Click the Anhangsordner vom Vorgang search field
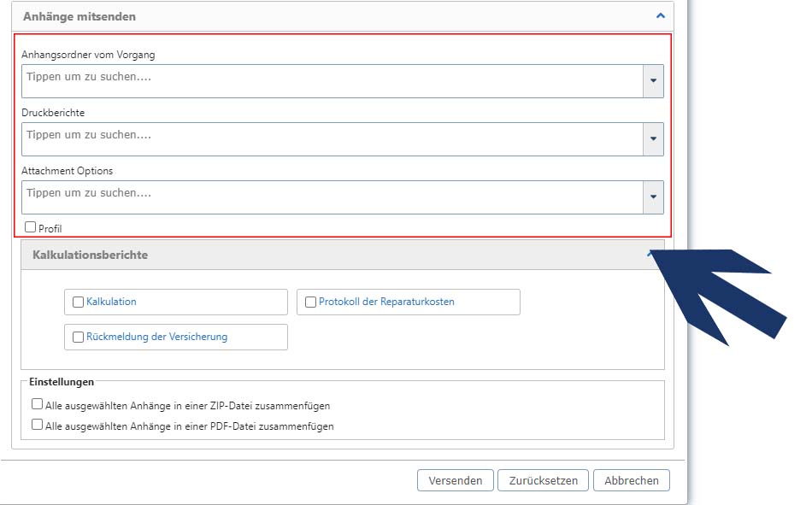812x505 pixels. click(332, 81)
